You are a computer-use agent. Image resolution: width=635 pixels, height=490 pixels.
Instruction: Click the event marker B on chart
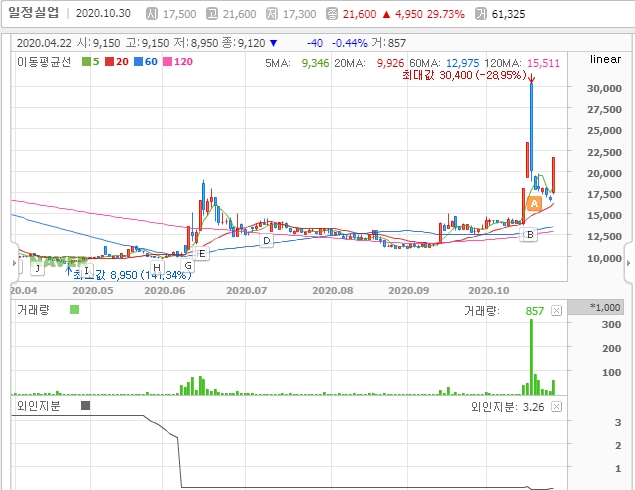coord(530,234)
